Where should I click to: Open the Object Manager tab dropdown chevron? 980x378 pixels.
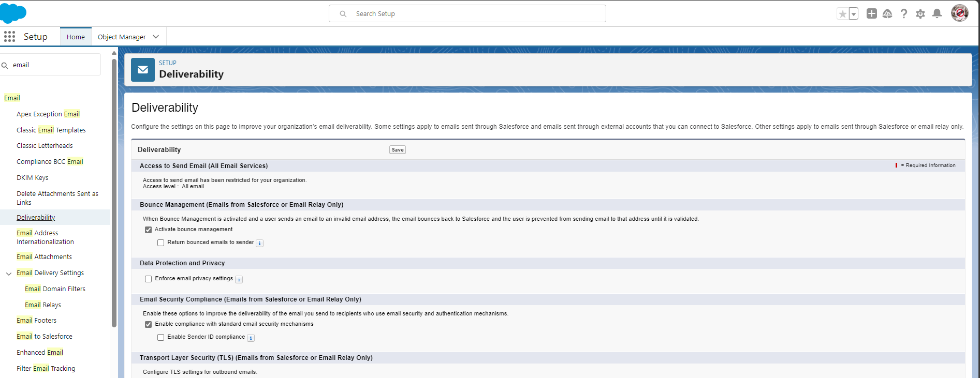pyautogui.click(x=156, y=37)
